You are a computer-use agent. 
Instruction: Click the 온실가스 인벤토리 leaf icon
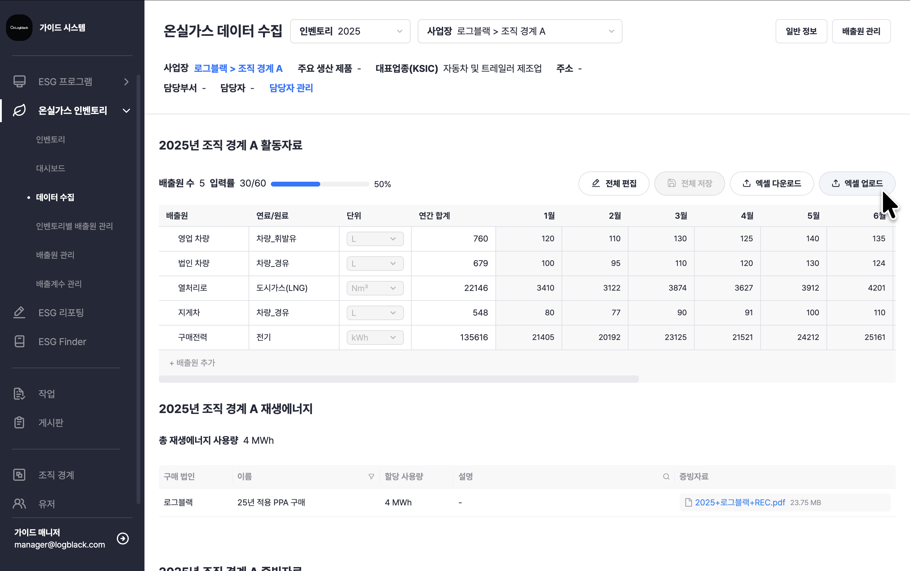[19, 110]
